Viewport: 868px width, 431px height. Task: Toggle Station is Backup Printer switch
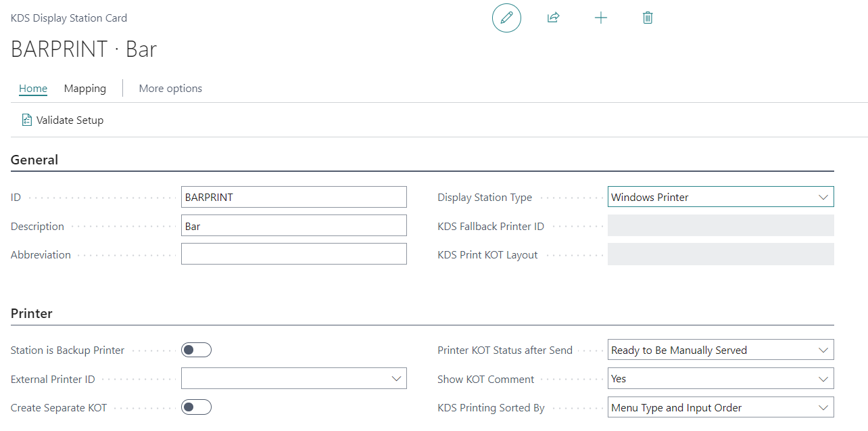[196, 350]
